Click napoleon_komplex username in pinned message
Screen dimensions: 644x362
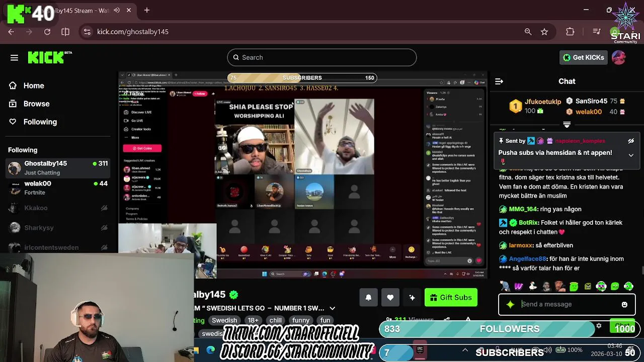coord(580,141)
